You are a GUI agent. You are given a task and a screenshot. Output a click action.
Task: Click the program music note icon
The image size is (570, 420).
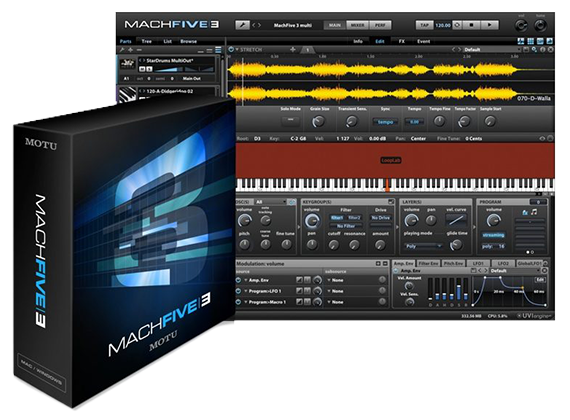pos(534,212)
